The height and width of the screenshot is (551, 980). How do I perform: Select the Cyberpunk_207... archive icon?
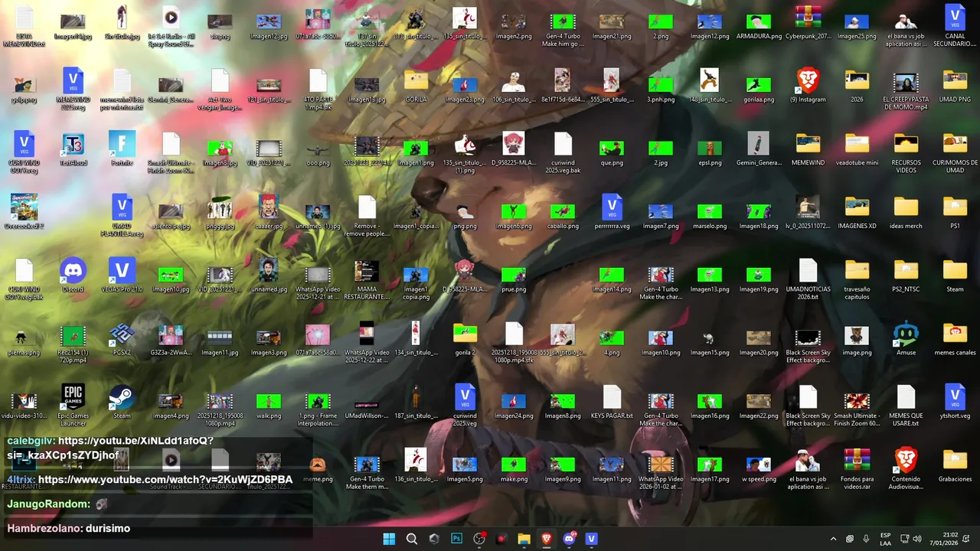tap(808, 22)
